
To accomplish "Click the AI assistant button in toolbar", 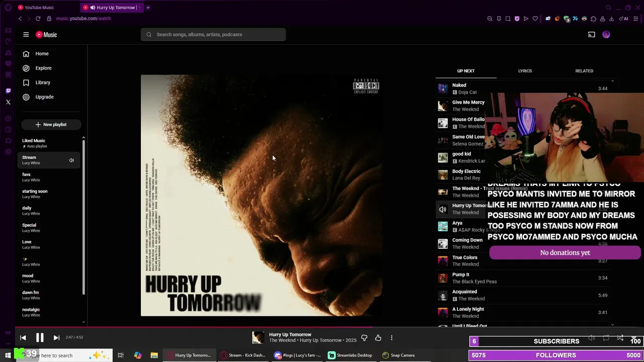I will (624, 19).
